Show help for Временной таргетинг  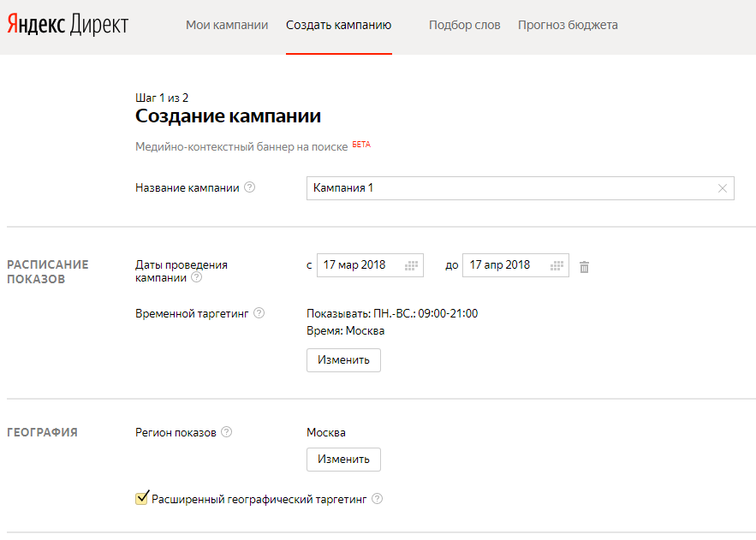tap(259, 313)
